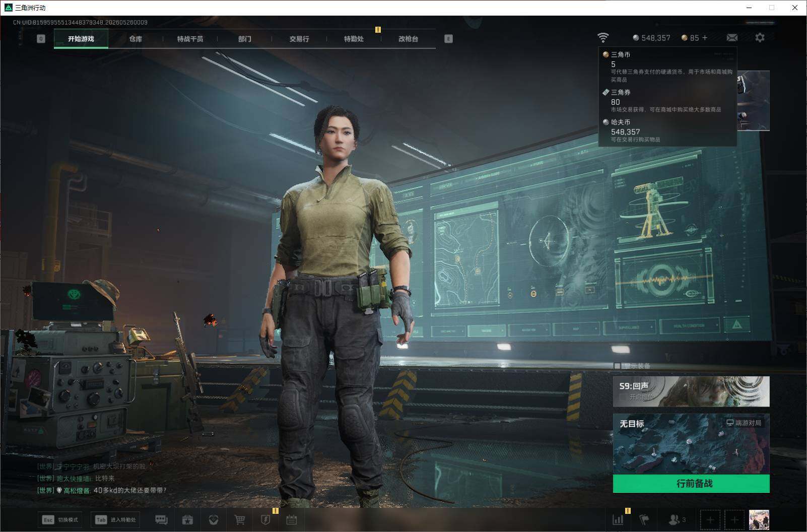
Task: Invite teammate using first plus slot
Action: [710, 519]
